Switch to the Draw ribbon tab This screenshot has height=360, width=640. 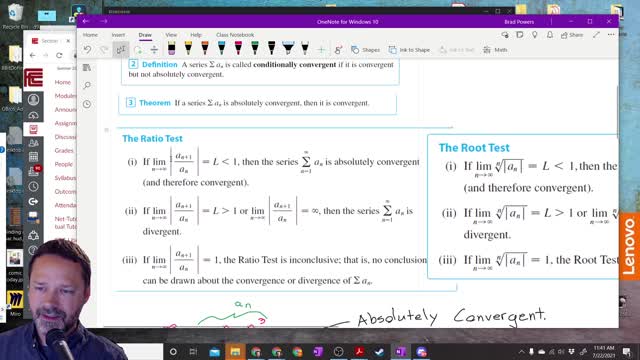click(x=145, y=35)
